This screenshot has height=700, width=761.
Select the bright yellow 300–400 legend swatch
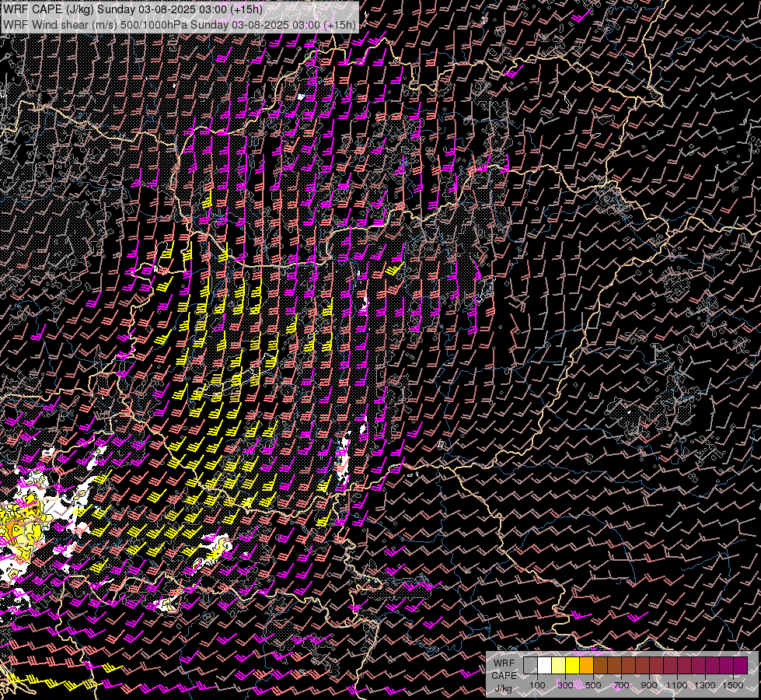pos(573,665)
